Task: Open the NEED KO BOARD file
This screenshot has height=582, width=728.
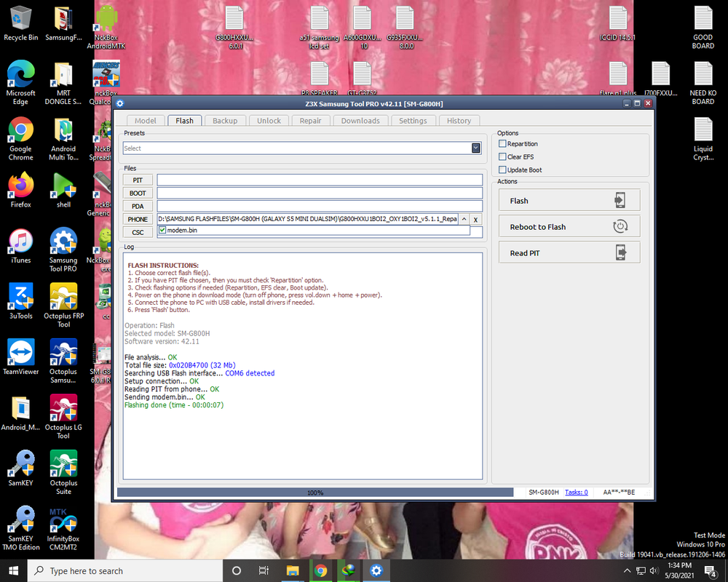Action: tap(703, 83)
